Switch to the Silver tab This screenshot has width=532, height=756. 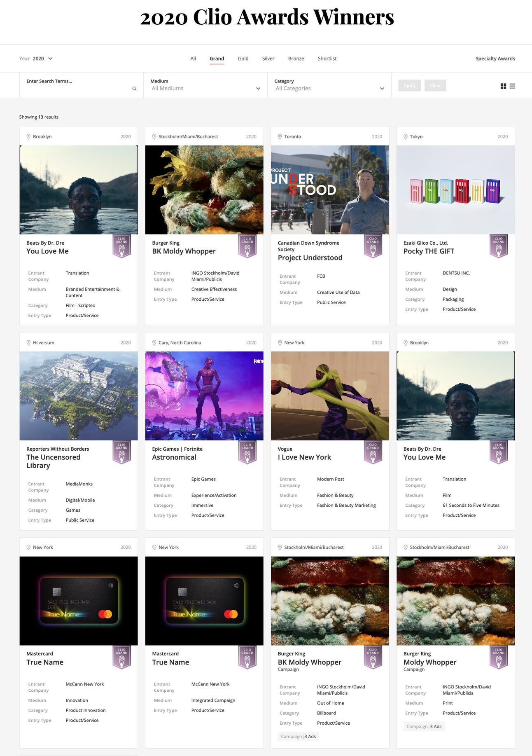[268, 59]
